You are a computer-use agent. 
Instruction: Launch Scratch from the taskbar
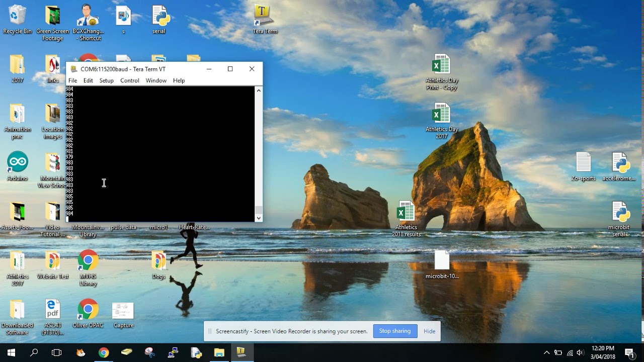(80, 352)
